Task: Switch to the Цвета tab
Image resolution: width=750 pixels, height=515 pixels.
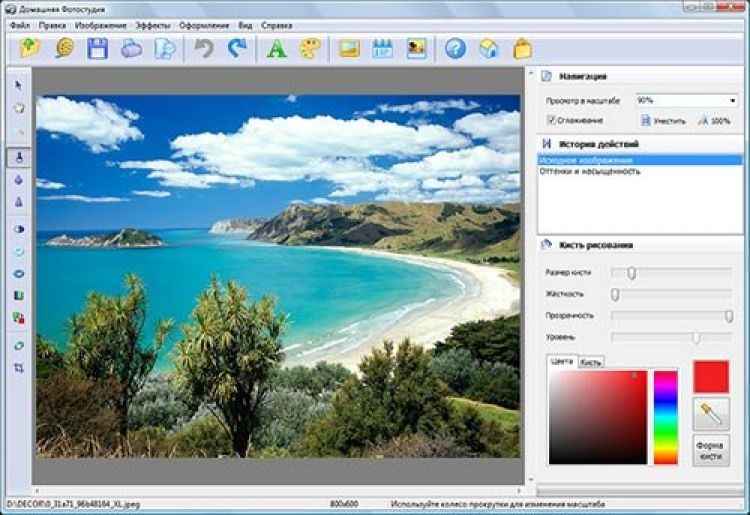Action: (562, 362)
